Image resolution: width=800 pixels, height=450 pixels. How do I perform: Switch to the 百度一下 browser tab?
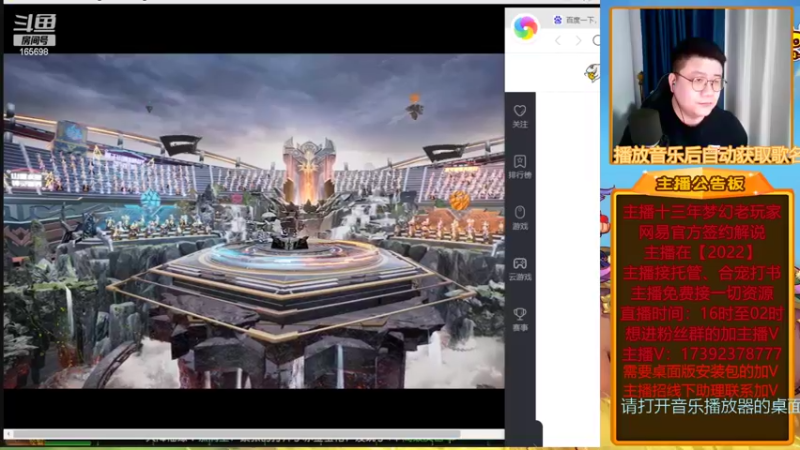click(576, 20)
